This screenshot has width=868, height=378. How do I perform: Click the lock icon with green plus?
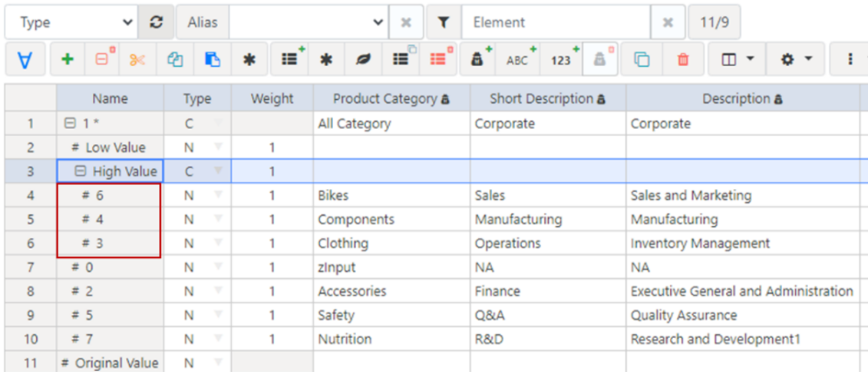(477, 59)
